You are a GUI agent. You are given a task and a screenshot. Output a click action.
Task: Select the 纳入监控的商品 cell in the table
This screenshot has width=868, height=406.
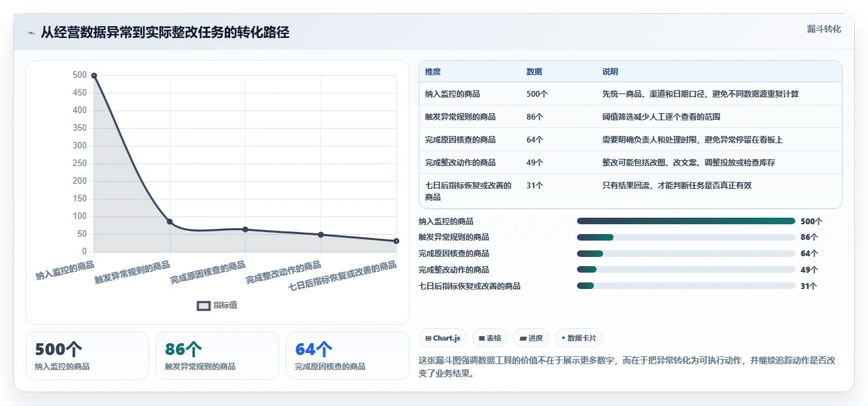tap(453, 94)
